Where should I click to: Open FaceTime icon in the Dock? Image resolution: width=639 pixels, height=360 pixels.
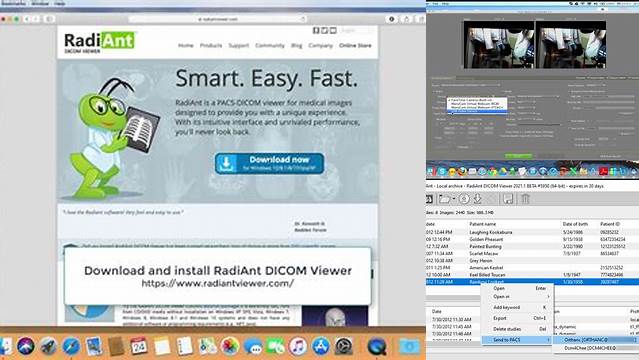point(275,347)
